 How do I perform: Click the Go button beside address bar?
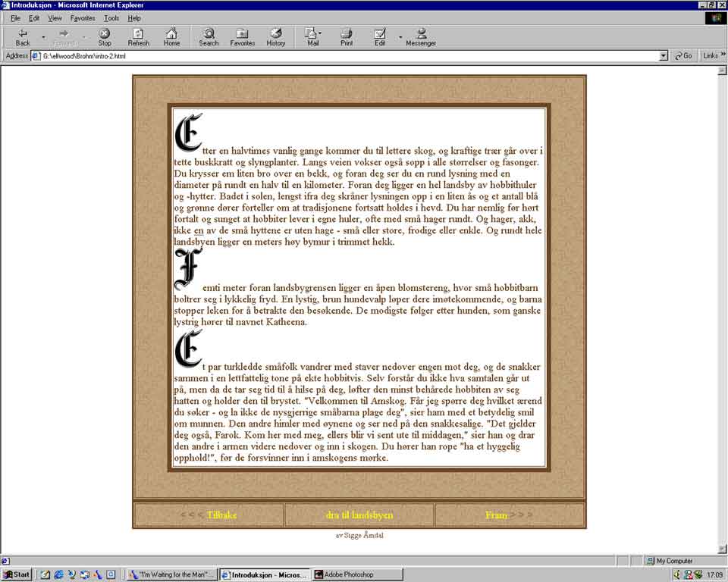[683, 56]
